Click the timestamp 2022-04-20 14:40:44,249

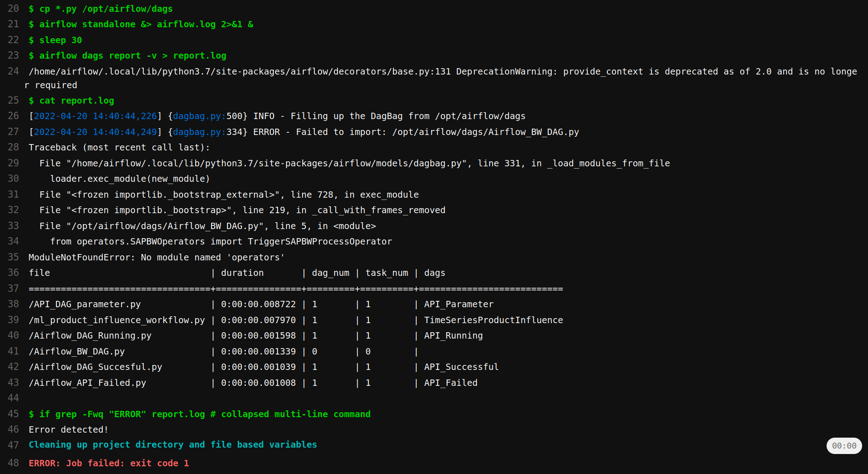[x=95, y=132]
